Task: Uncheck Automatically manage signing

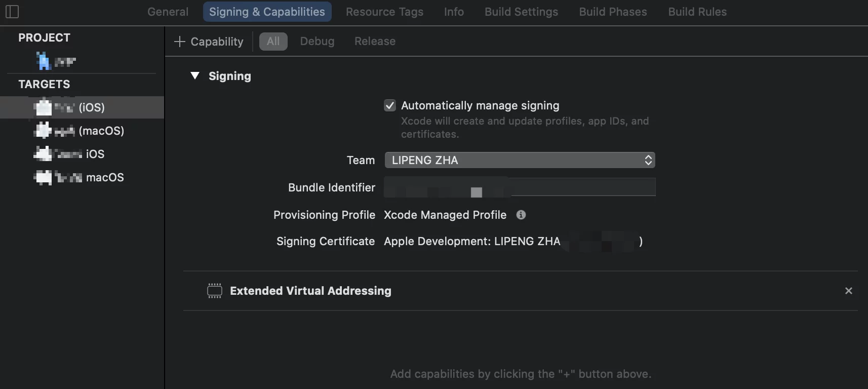Action: pyautogui.click(x=389, y=105)
